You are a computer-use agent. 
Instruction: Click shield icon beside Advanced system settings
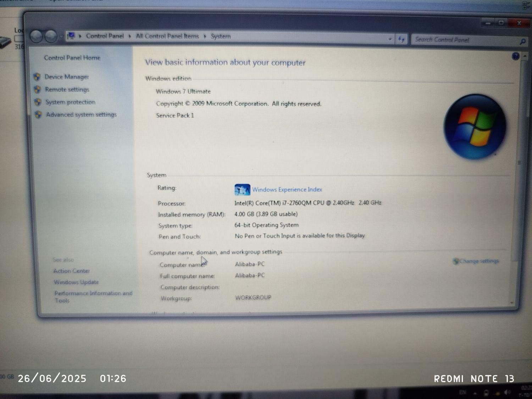38,115
